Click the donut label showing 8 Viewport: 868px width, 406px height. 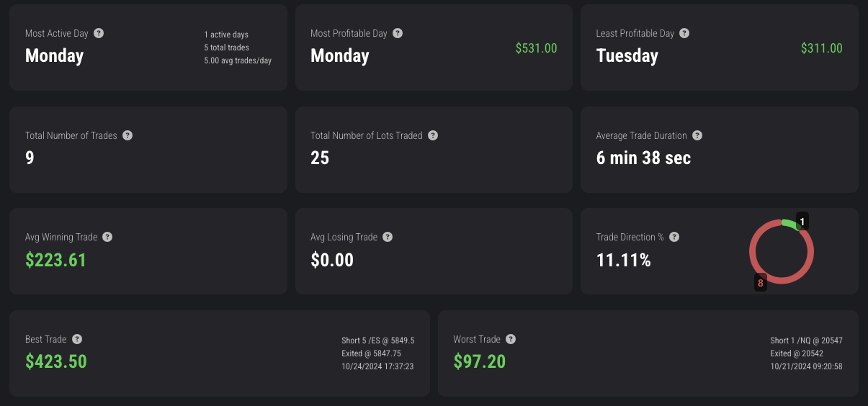point(761,283)
